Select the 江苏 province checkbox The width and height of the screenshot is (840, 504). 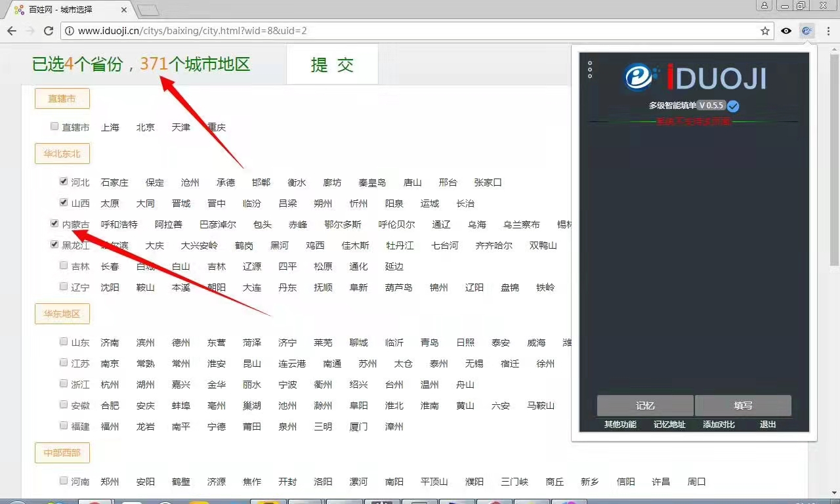64,362
